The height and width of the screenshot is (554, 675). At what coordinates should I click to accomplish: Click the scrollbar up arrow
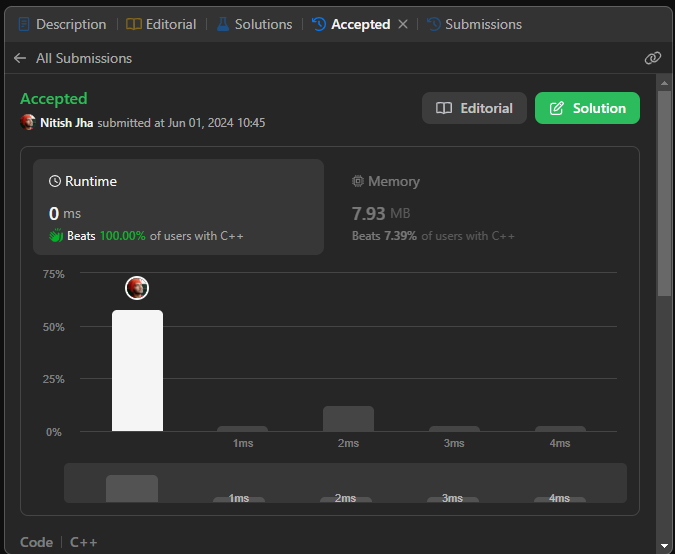664,83
